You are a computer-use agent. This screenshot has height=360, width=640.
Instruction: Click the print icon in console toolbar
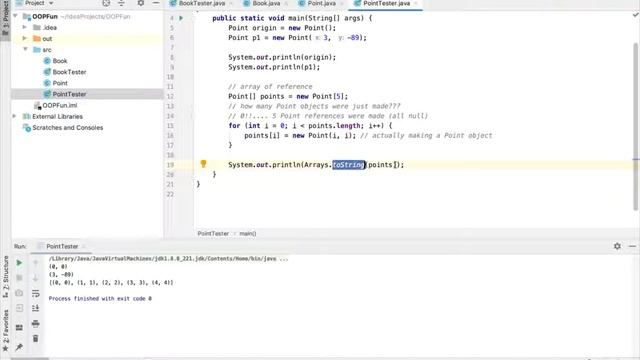coord(36,324)
